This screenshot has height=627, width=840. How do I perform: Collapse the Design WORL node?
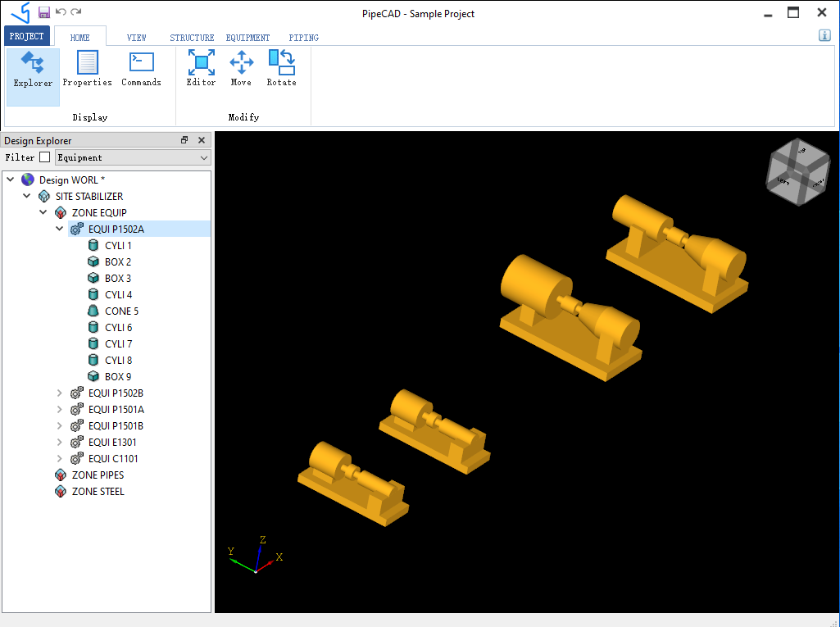pyautogui.click(x=10, y=179)
